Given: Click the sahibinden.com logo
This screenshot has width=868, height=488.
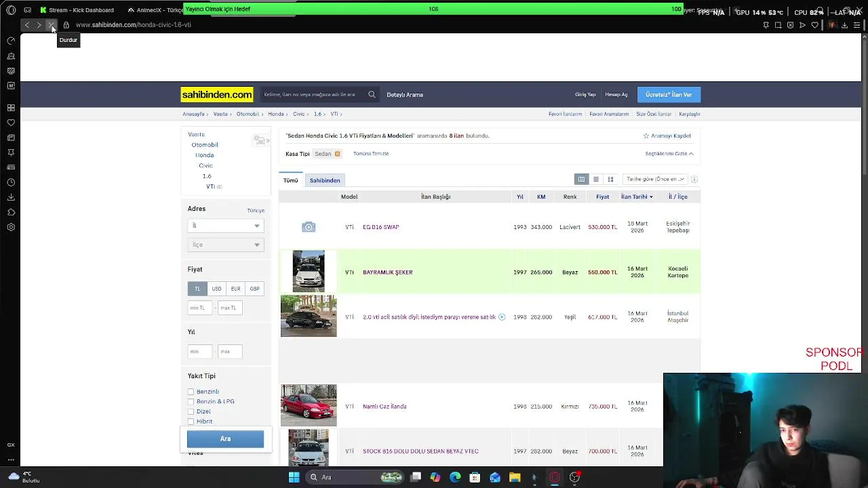Looking at the screenshot, I should click(217, 95).
